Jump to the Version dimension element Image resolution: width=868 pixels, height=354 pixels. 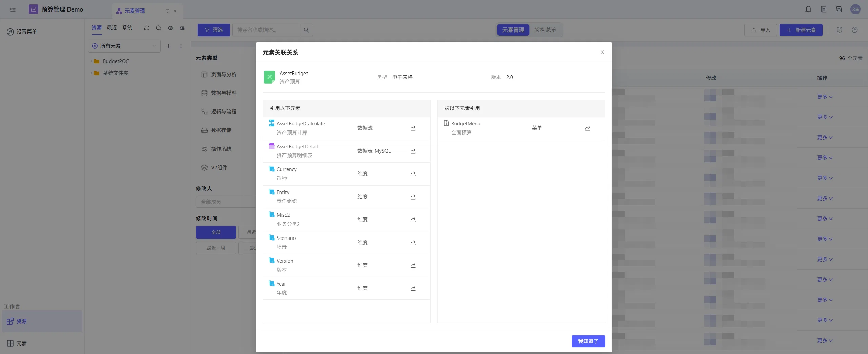(413, 265)
